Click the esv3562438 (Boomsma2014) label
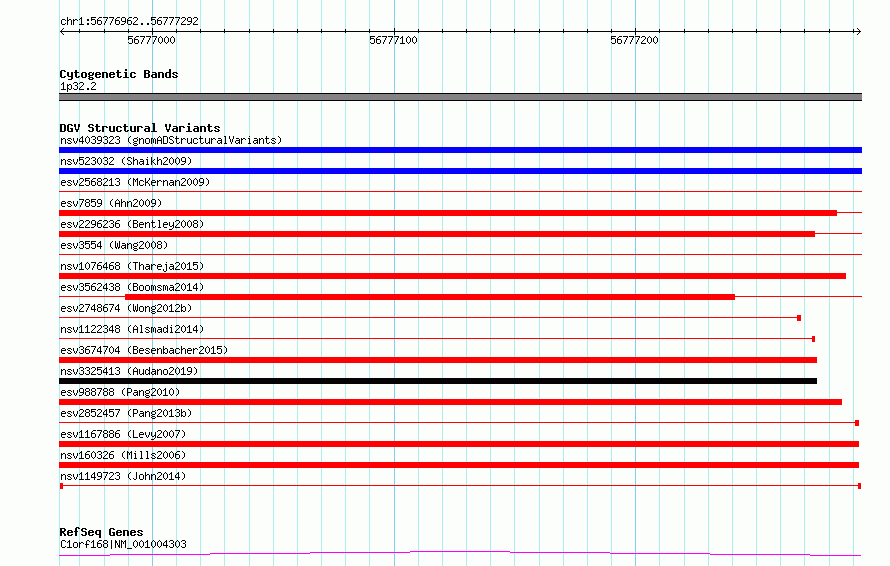890x566 pixels. pos(132,287)
